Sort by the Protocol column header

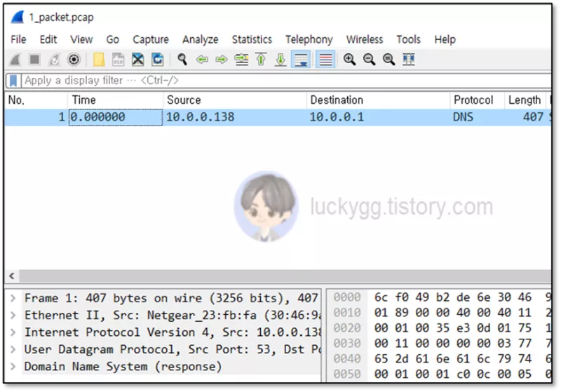point(478,100)
